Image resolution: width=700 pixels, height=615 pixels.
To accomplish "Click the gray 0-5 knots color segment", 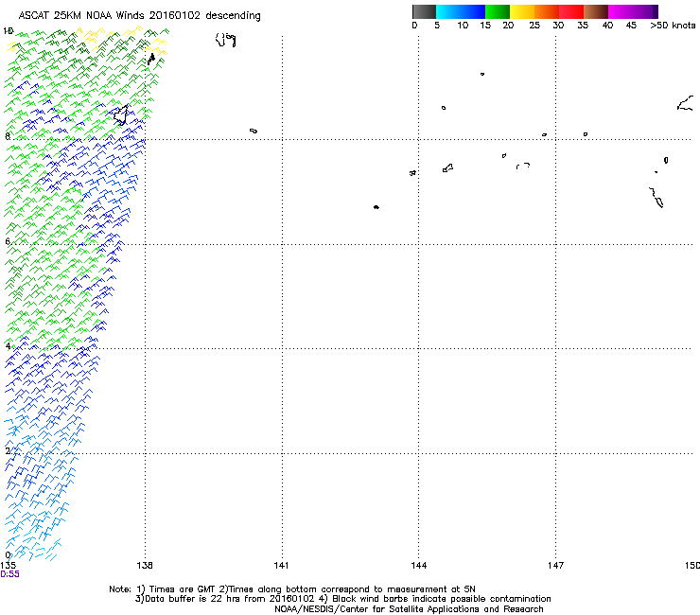I will coord(424,11).
